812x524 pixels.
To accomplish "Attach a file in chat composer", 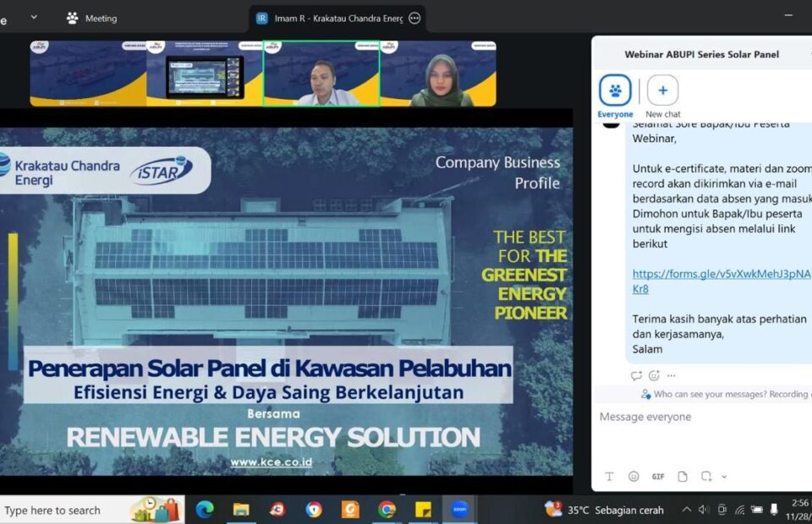I will pyautogui.click(x=683, y=477).
